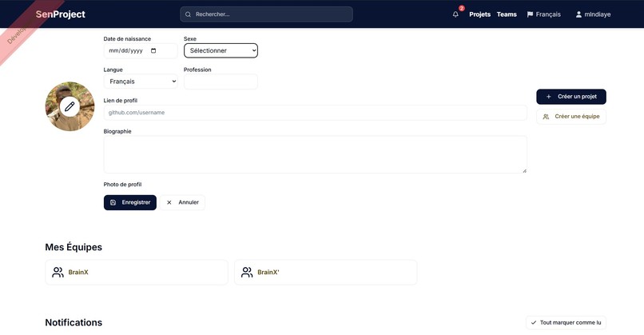The width and height of the screenshot is (644, 335).
Task: Open the Français language menu
Action: click(x=544, y=14)
